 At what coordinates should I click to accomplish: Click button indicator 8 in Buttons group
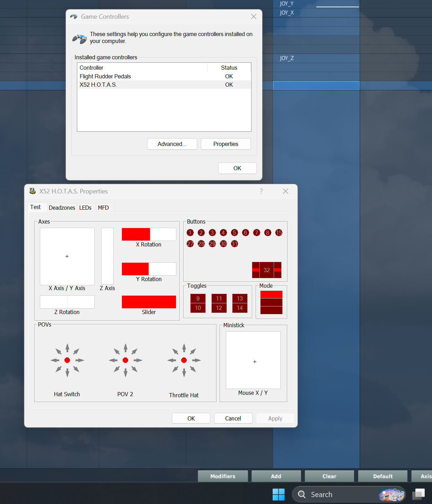tap(268, 233)
